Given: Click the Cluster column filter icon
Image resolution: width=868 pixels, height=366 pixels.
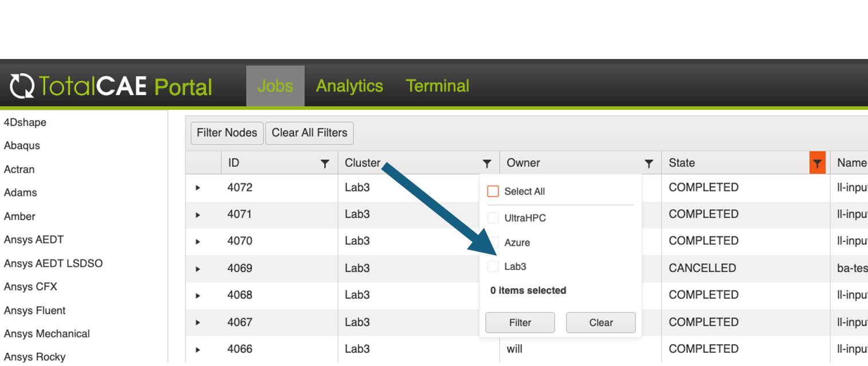Looking at the screenshot, I should 487,163.
